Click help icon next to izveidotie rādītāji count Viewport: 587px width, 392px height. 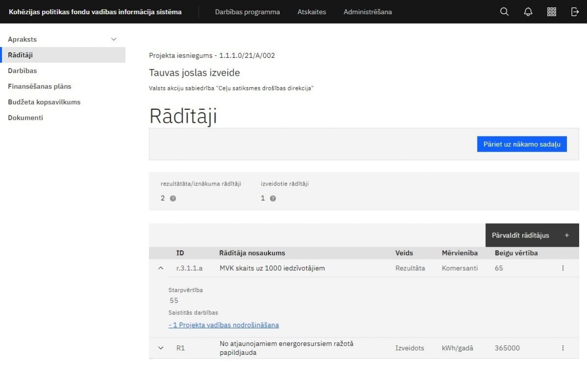[x=273, y=198]
